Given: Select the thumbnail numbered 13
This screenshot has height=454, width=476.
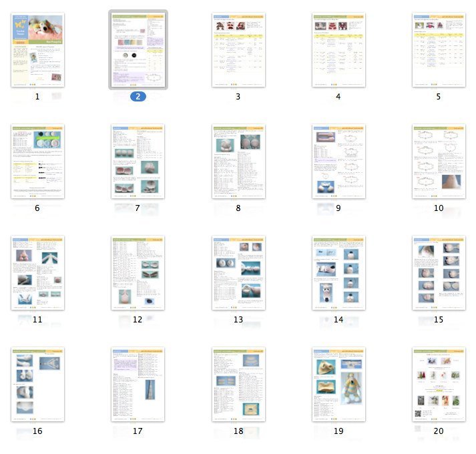Looking at the screenshot, I should click(238, 273).
